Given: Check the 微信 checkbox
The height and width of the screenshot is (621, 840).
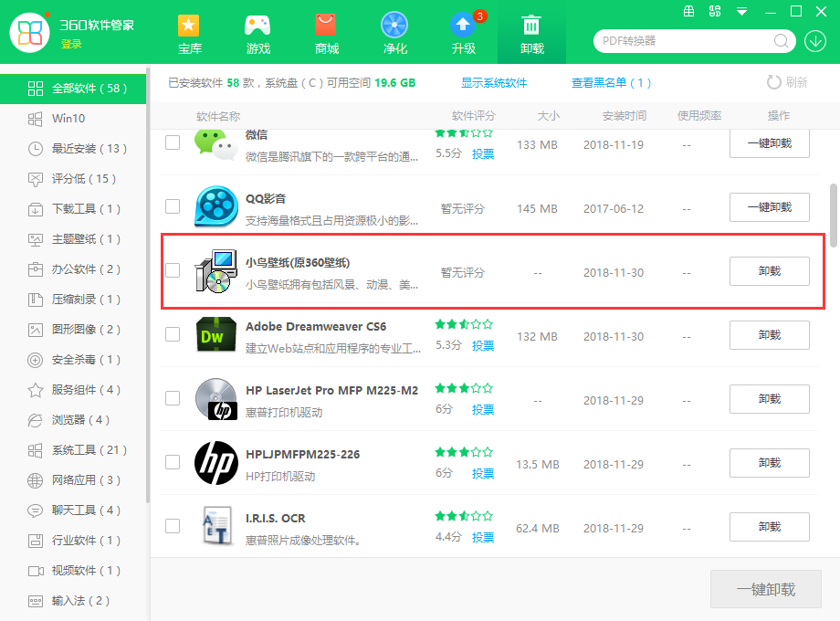Looking at the screenshot, I should click(172, 143).
